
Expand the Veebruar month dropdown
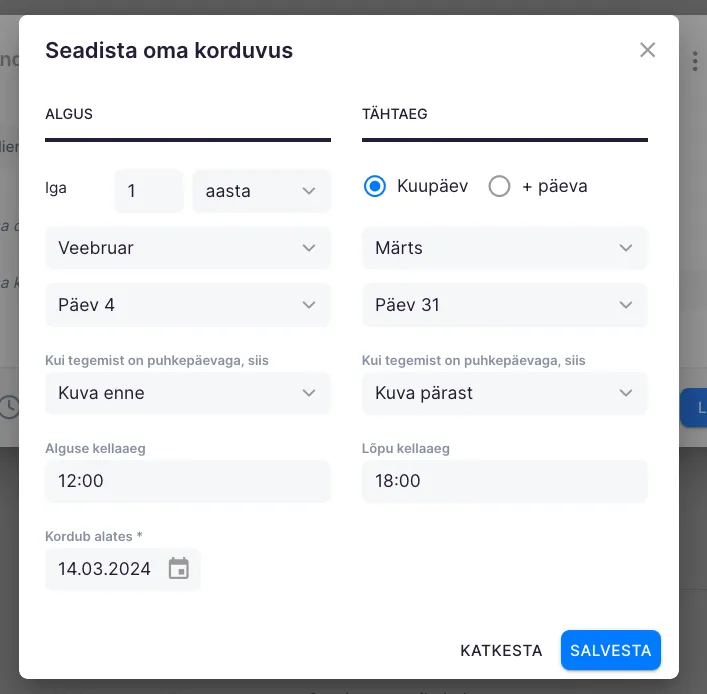point(188,248)
